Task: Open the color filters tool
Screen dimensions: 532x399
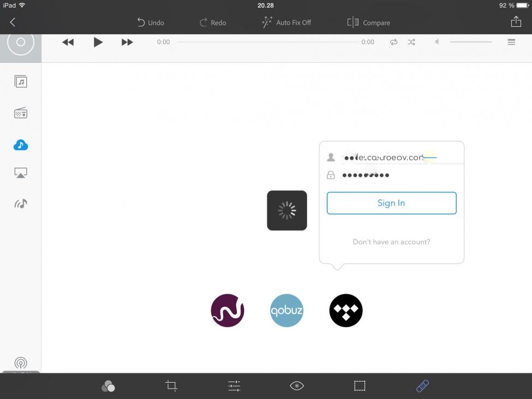Action: (108, 386)
